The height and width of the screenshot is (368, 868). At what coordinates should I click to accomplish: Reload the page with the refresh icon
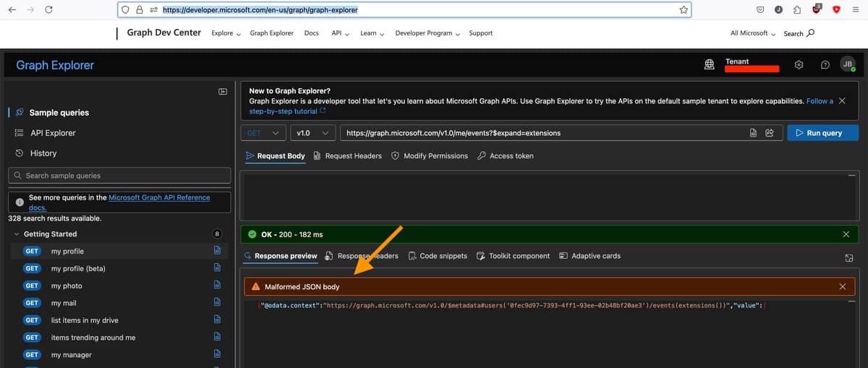click(x=48, y=9)
